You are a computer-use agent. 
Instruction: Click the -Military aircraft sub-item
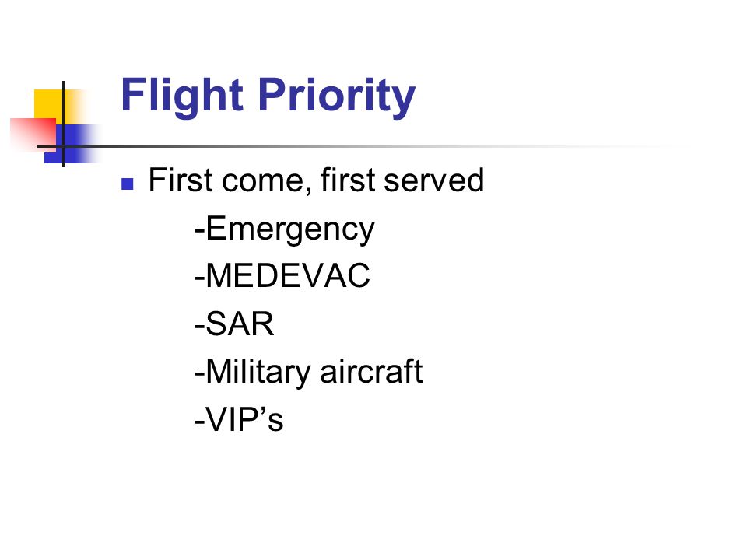(x=308, y=372)
